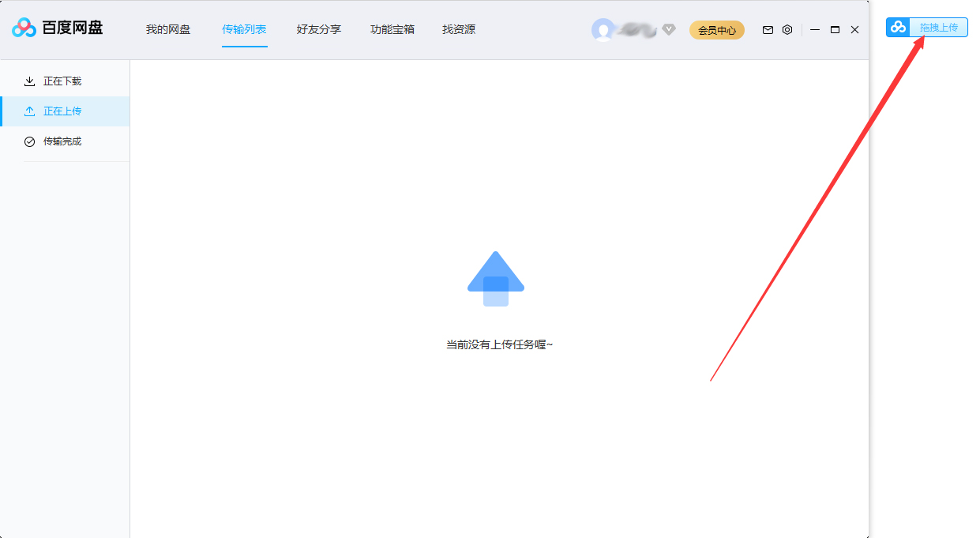
Task: Open the 找资源 tab
Action: pyautogui.click(x=458, y=29)
